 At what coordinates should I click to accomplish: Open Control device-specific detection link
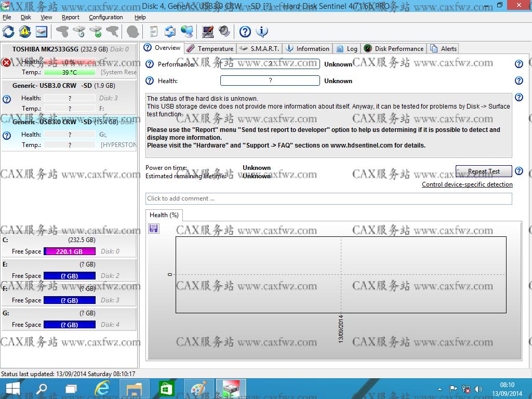[x=467, y=184]
